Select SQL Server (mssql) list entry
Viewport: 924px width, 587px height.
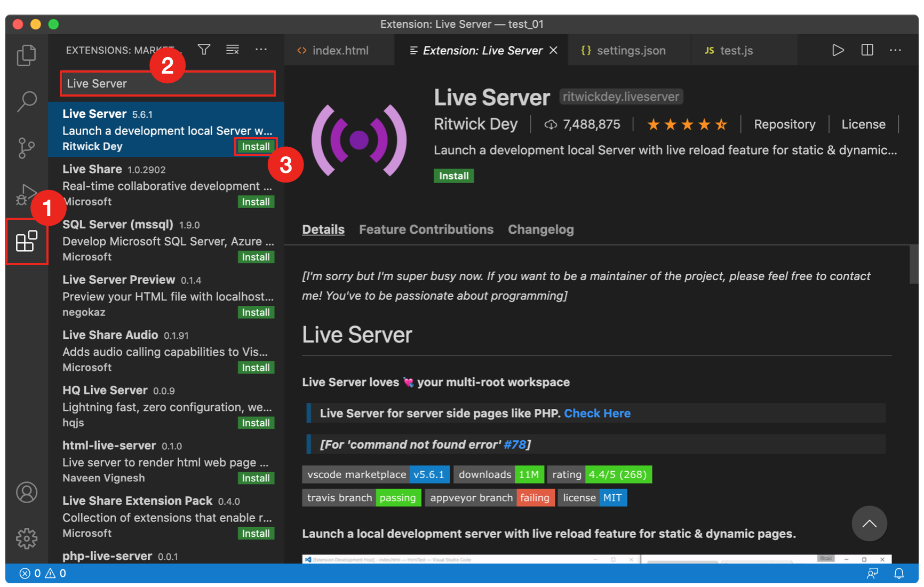click(x=166, y=240)
